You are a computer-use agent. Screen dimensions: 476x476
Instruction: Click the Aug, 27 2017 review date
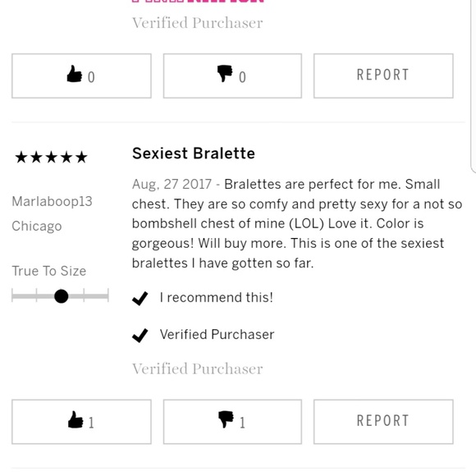(172, 185)
